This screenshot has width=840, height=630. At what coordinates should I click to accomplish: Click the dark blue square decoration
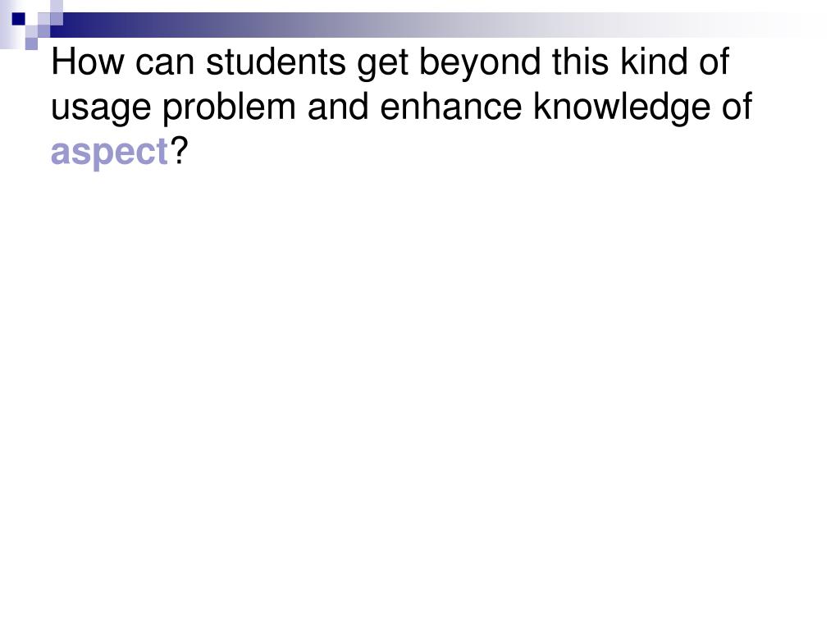click(19, 19)
